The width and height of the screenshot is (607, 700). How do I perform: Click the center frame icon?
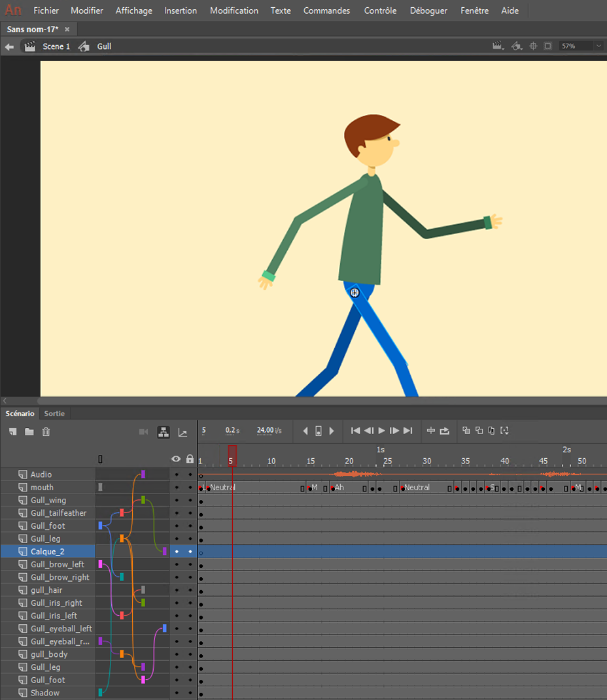pyautogui.click(x=431, y=431)
